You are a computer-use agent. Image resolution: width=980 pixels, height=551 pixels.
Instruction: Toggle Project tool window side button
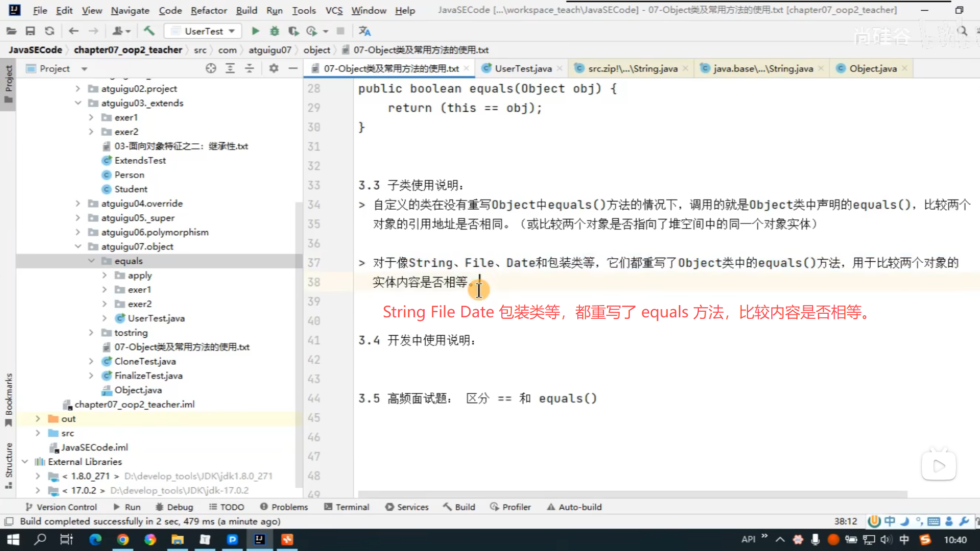click(9, 84)
